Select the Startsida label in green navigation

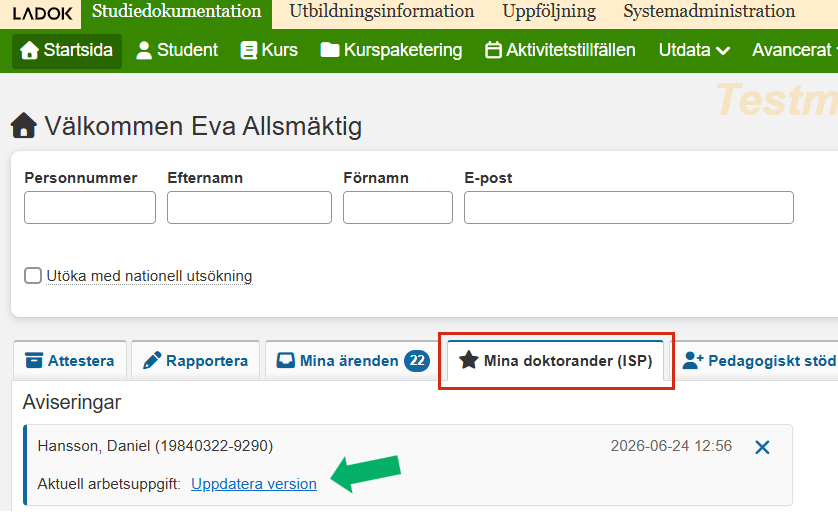[78, 50]
